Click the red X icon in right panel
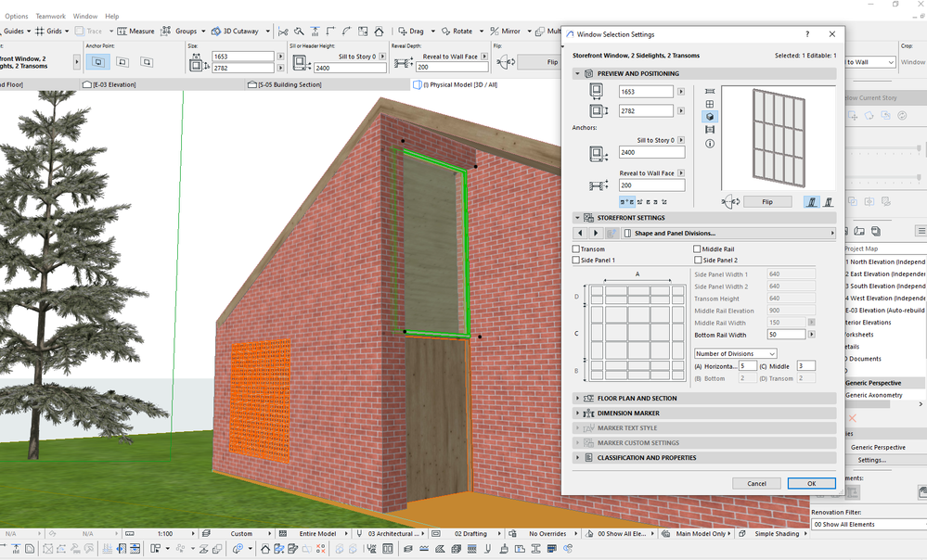The width and height of the screenshot is (927, 560). [852, 418]
